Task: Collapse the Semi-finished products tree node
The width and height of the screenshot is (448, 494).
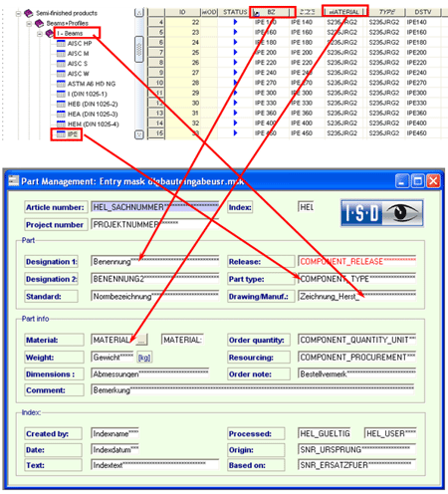Action: [18, 14]
